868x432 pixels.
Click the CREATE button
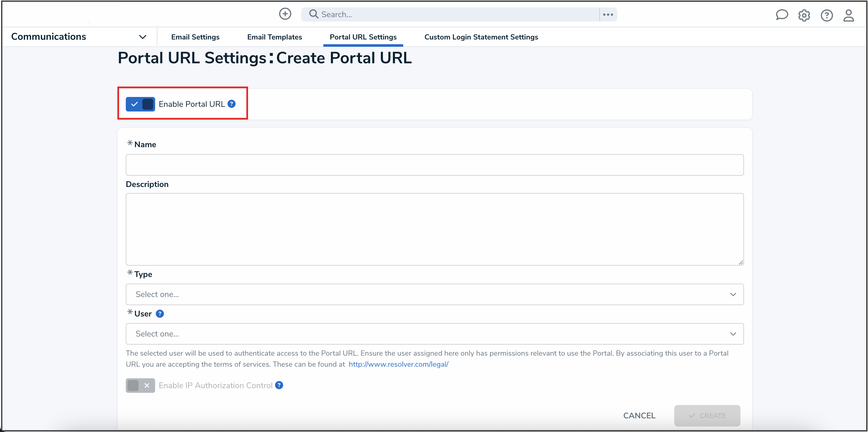coord(707,415)
